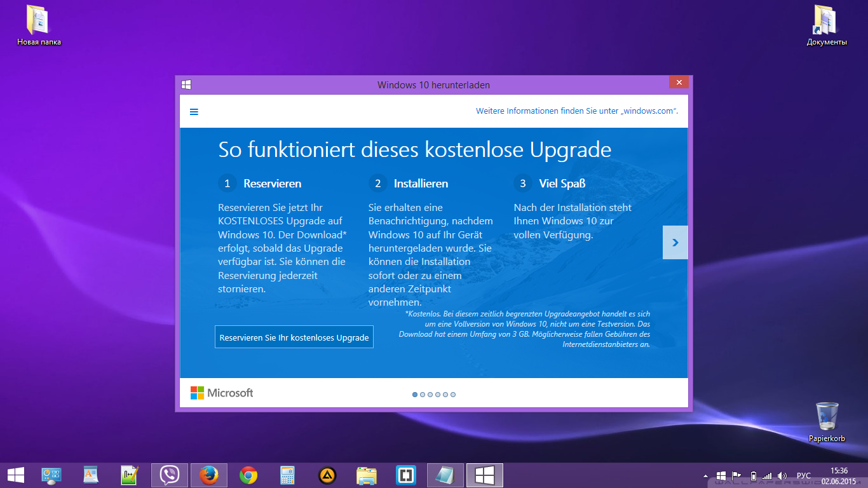Close the 'Windows 10 herunterladen' window
This screenshot has height=488, width=868.
click(679, 83)
